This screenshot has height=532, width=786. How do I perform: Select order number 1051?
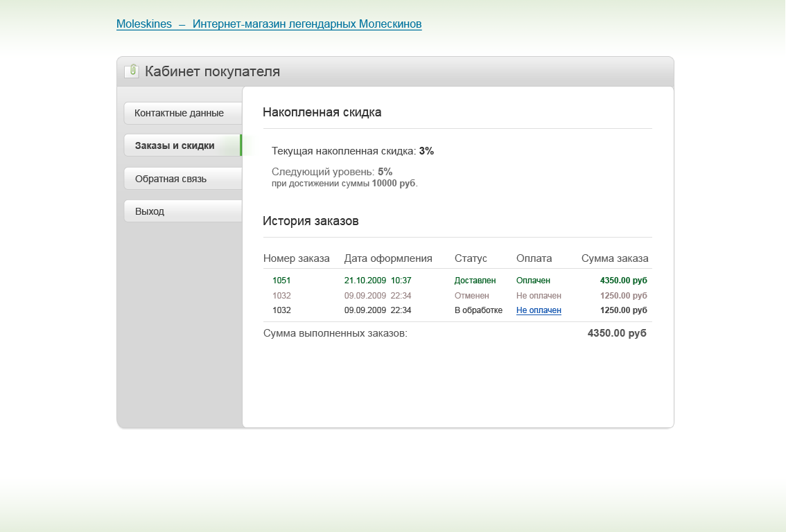pos(281,281)
